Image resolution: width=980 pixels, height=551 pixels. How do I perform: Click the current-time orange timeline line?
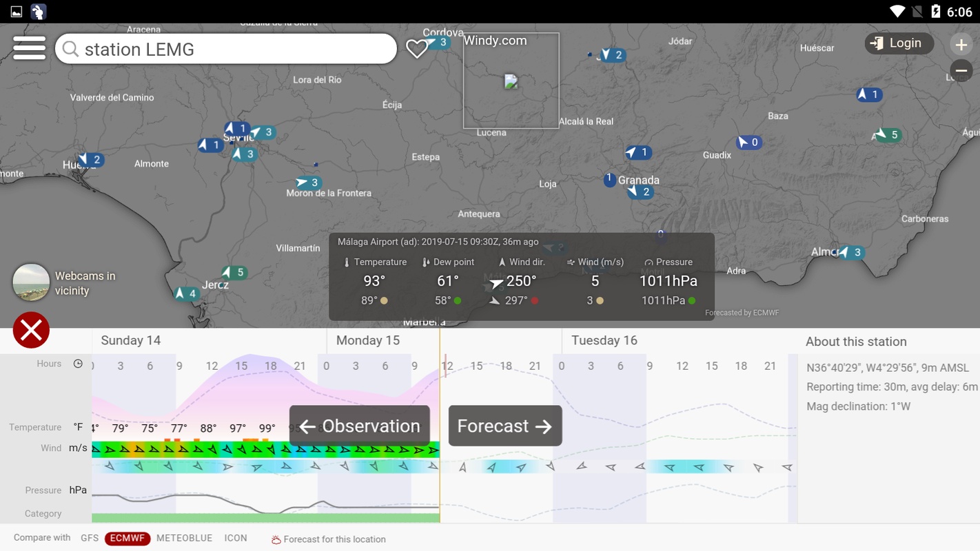coord(440,425)
